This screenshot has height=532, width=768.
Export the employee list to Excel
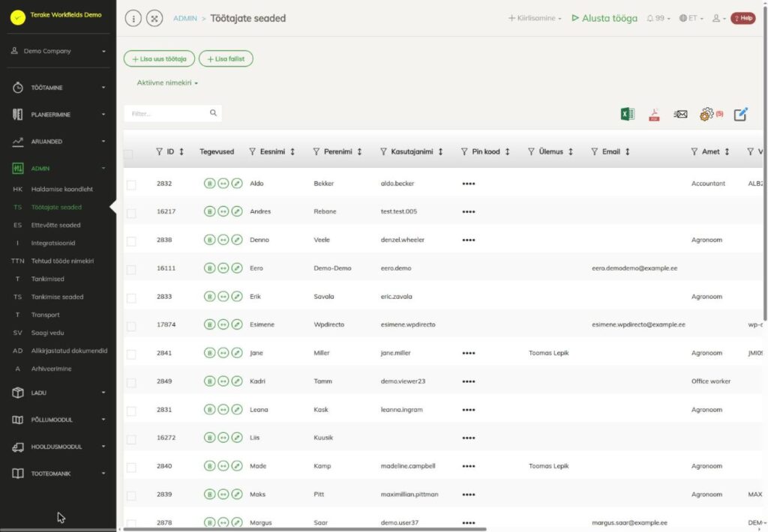click(x=628, y=114)
